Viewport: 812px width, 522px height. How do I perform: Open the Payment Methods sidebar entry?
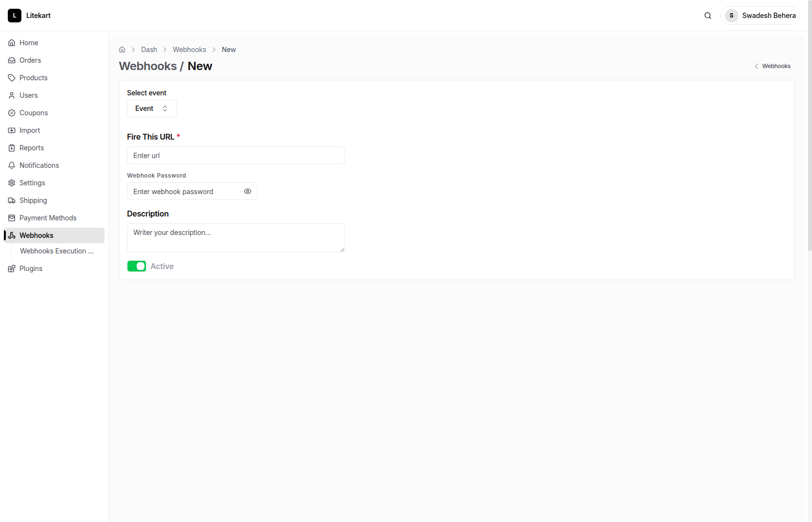click(x=54, y=218)
